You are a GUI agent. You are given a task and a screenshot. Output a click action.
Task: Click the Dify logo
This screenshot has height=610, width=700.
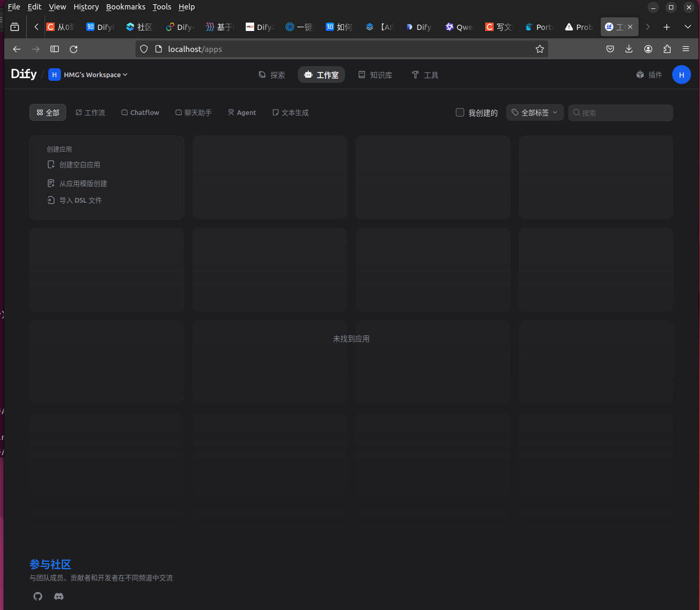[x=23, y=74]
